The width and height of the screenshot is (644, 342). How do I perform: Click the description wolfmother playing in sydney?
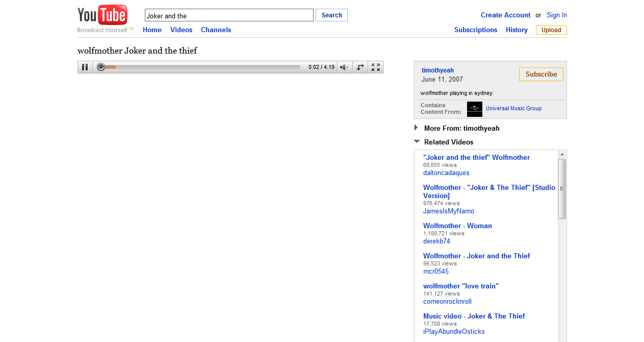pyautogui.click(x=456, y=93)
